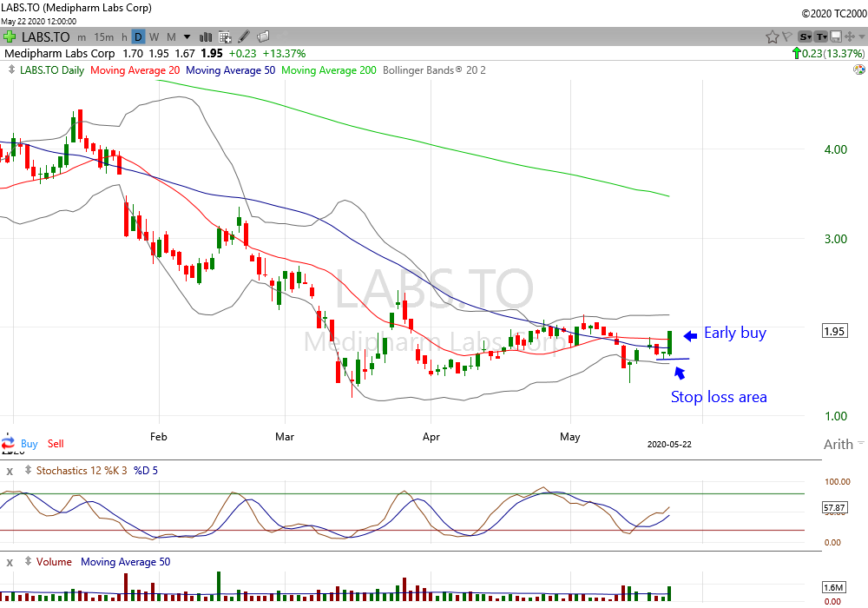Click the 3.00 price scale label
Image resolution: width=868 pixels, height=608 pixels.
835,239
